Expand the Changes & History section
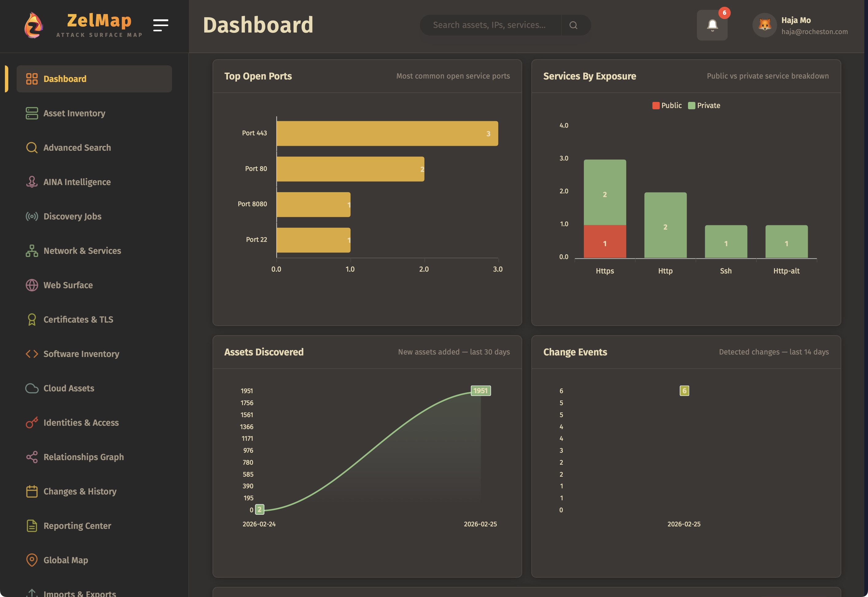The height and width of the screenshot is (597, 868). [x=79, y=491]
